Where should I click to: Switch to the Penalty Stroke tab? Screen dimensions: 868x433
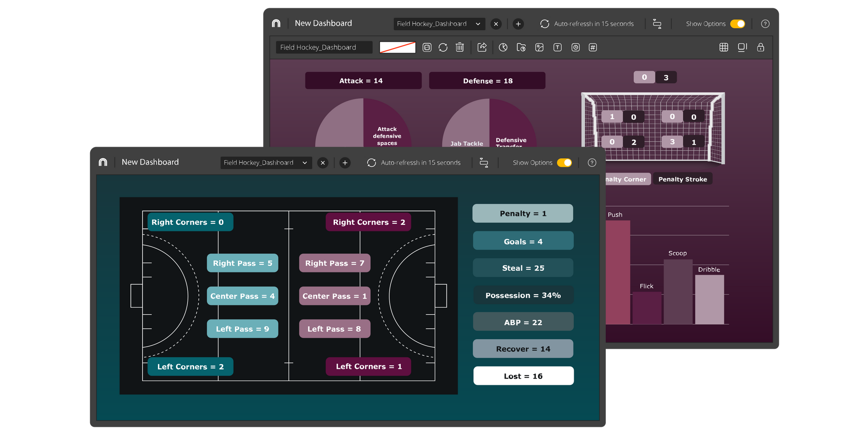(682, 179)
